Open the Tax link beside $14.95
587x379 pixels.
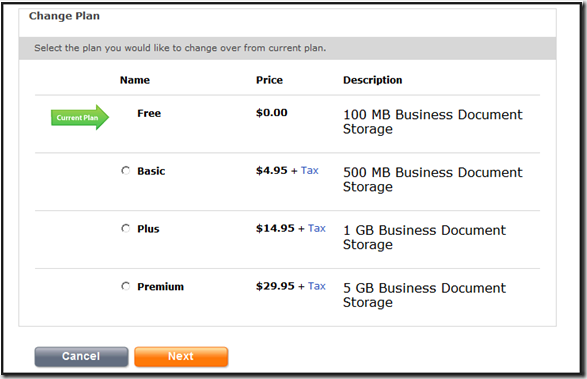pos(317,228)
